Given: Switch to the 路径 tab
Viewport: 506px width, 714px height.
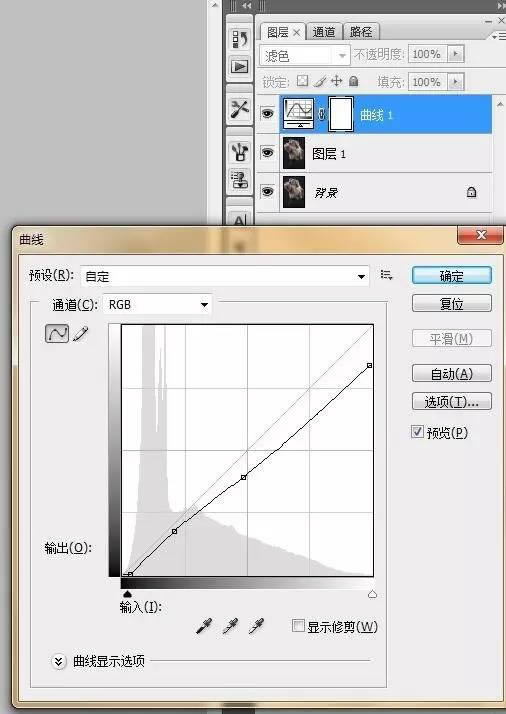Looking at the screenshot, I should click(361, 32).
